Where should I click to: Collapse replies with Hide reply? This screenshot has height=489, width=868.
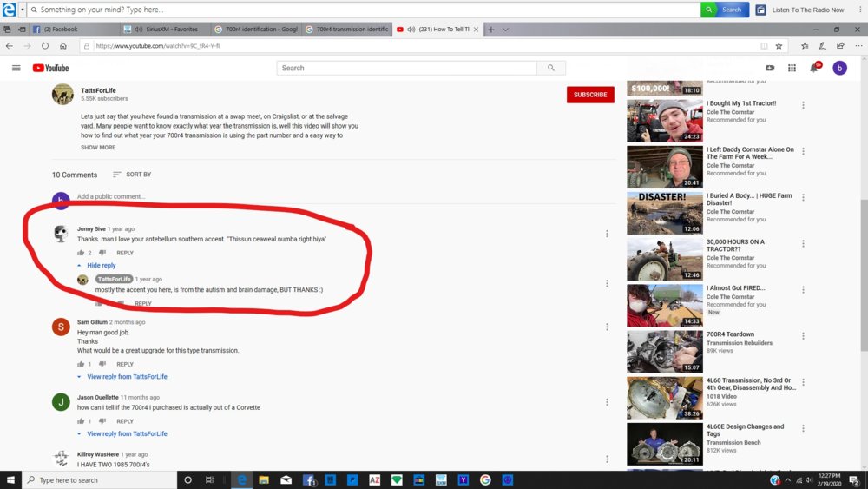(101, 266)
